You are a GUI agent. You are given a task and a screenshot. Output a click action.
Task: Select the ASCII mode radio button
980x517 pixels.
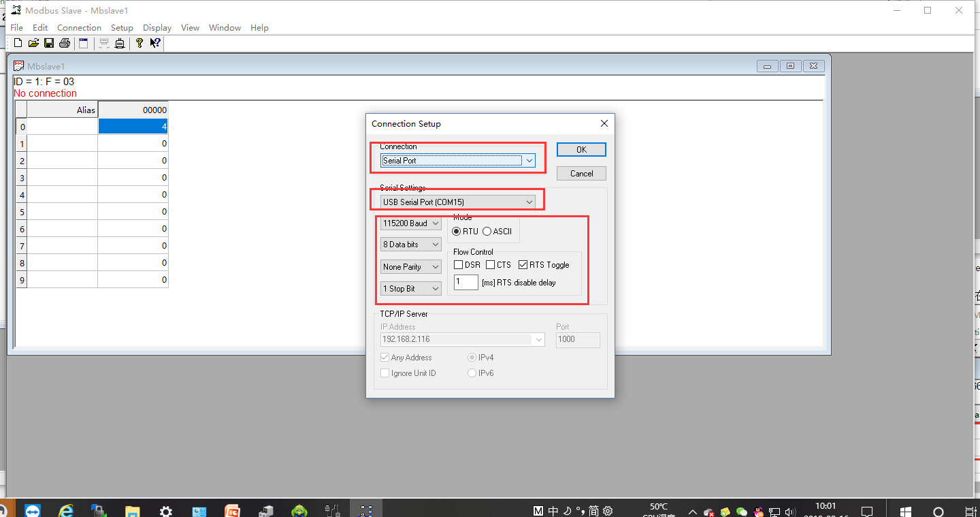click(x=487, y=232)
